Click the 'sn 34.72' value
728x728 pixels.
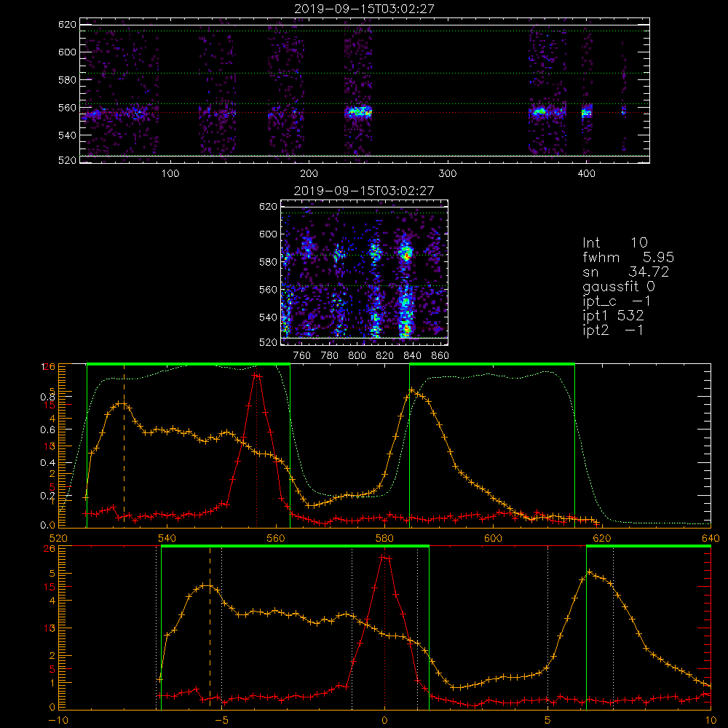[x=626, y=272]
